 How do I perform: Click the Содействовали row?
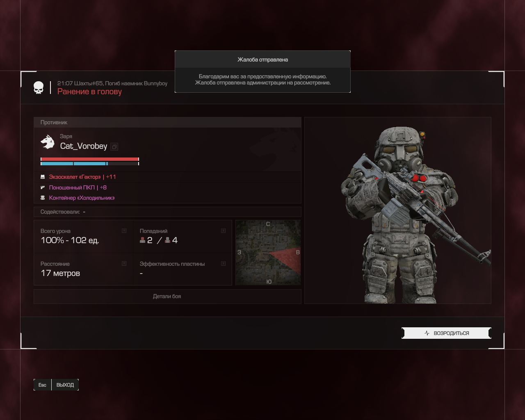tap(167, 212)
